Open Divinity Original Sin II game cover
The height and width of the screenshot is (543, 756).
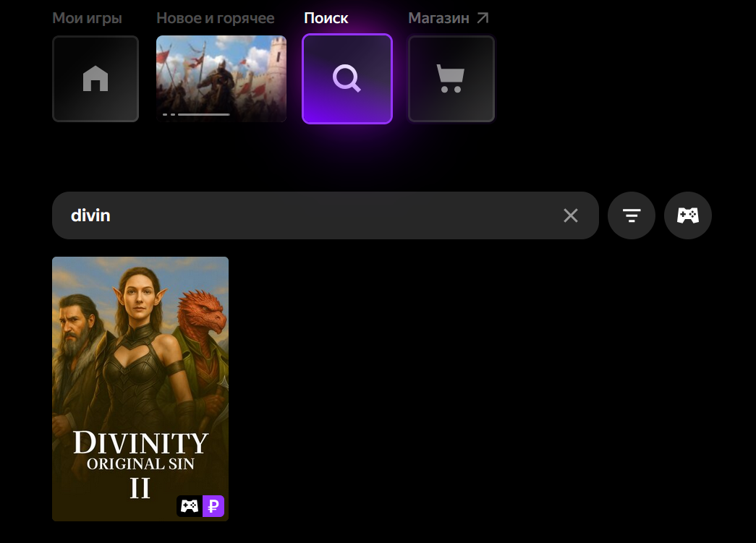pos(140,389)
